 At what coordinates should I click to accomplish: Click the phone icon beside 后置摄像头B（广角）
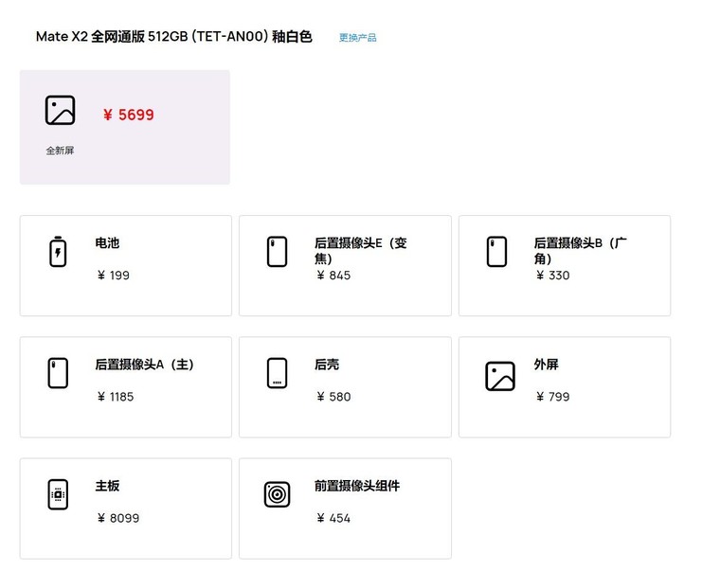point(496,252)
